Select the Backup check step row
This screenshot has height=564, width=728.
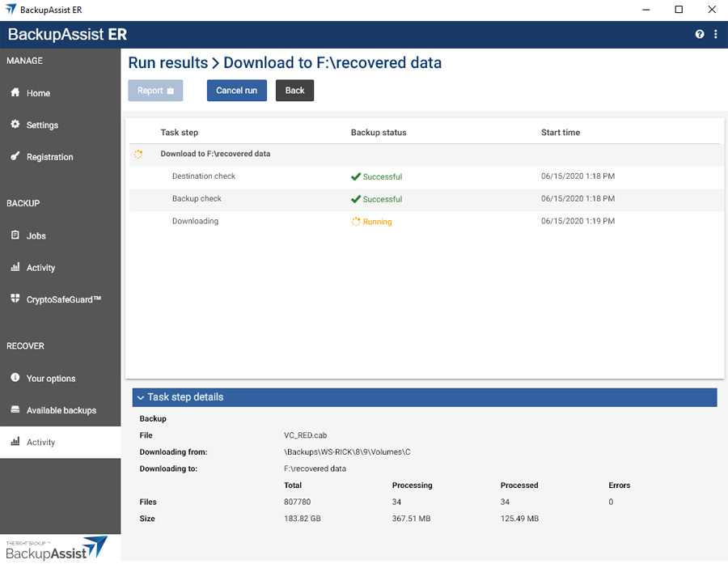tap(425, 199)
